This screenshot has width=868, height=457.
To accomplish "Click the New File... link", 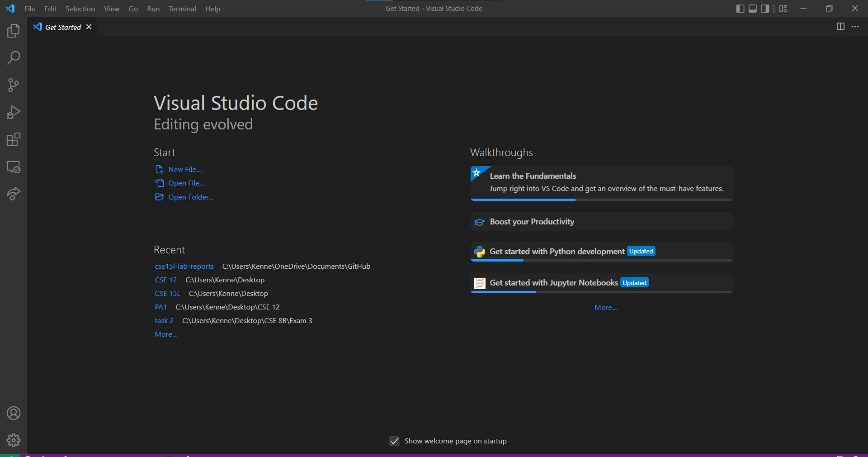I will click(184, 169).
